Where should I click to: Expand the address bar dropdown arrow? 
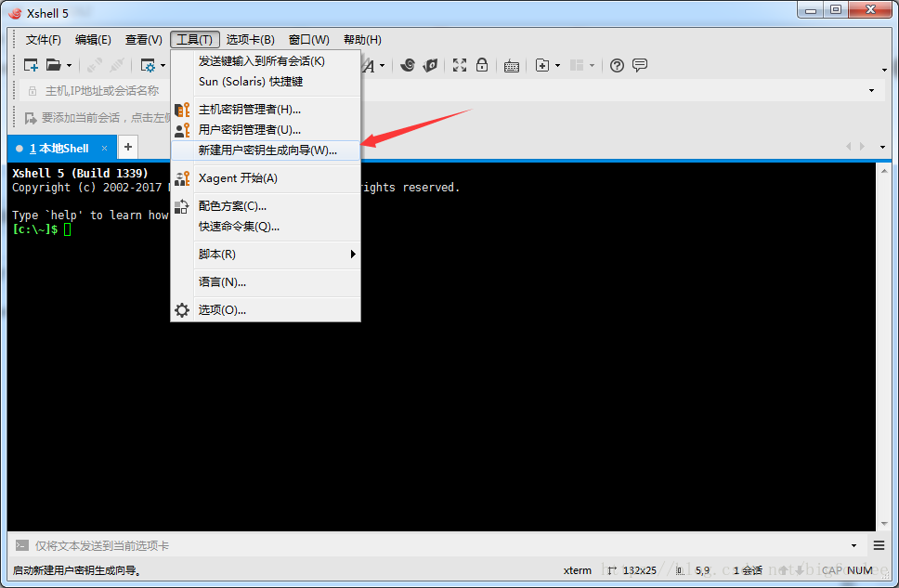pyautogui.click(x=871, y=91)
